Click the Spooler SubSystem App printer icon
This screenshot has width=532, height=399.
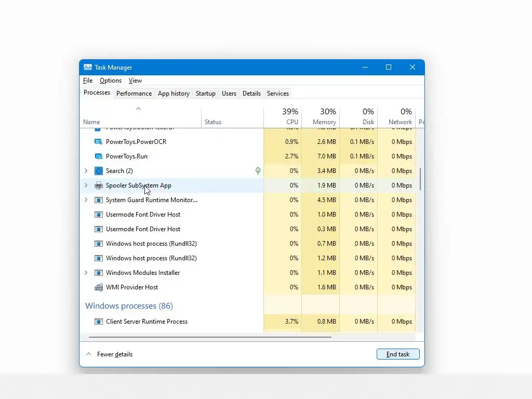coord(98,185)
